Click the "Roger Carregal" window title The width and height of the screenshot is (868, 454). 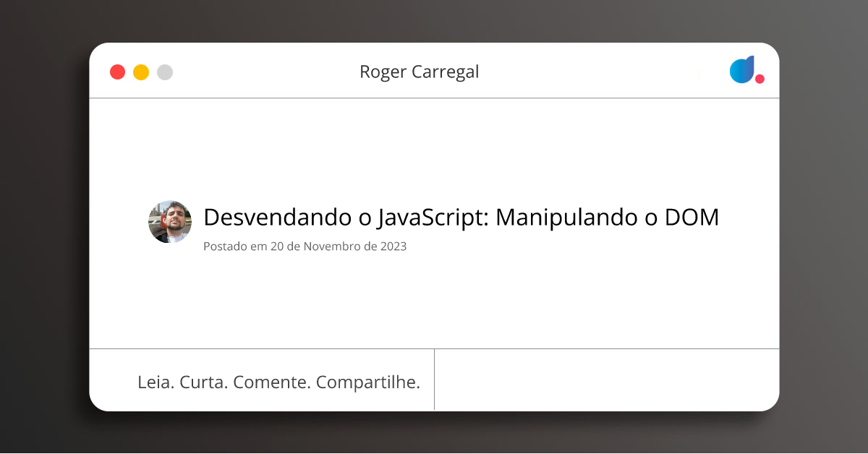pyautogui.click(x=419, y=72)
